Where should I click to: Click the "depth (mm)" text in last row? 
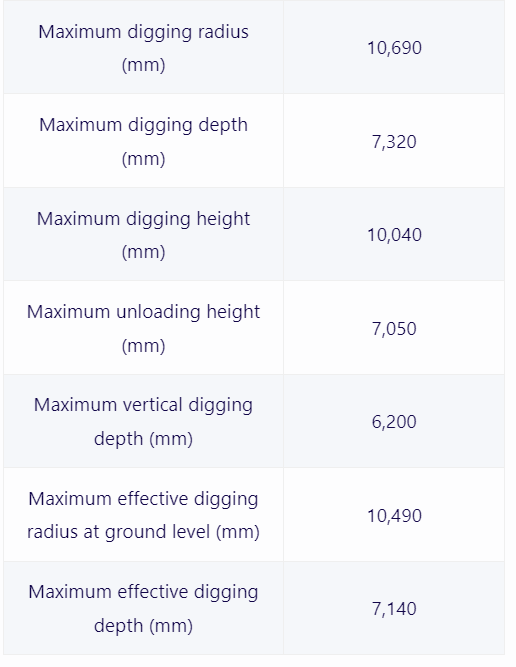pyautogui.click(x=143, y=625)
